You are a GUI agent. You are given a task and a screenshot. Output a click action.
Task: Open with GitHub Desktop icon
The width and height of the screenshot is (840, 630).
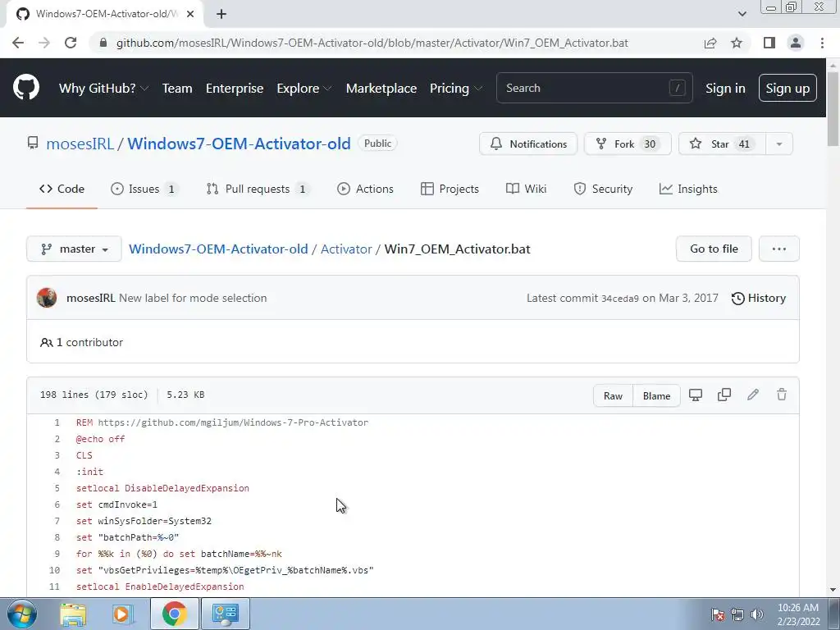click(696, 395)
